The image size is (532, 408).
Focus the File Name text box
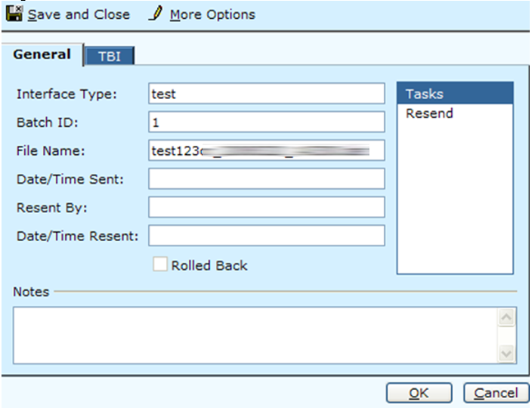pos(267,150)
